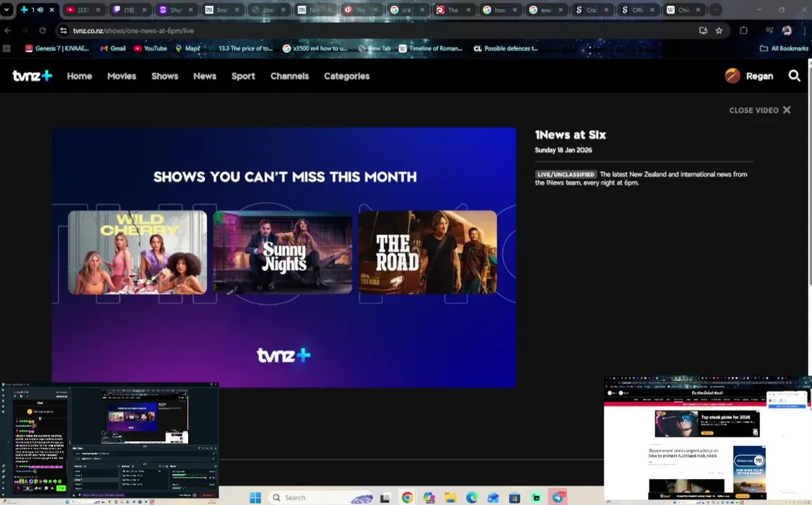The width and height of the screenshot is (812, 505).
Task: Open the search magnifier on TVNZ+
Action: pos(794,76)
